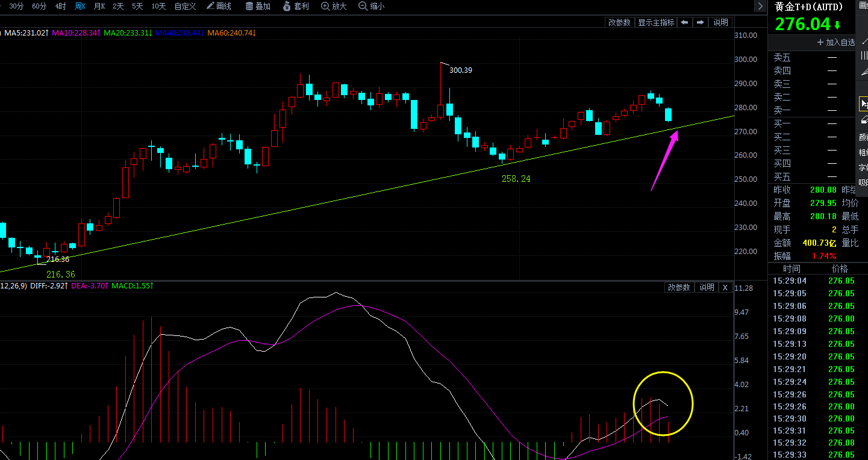Select the 周K weekly candlestick tab
This screenshot has width=868, height=460.
pyautogui.click(x=80, y=6)
